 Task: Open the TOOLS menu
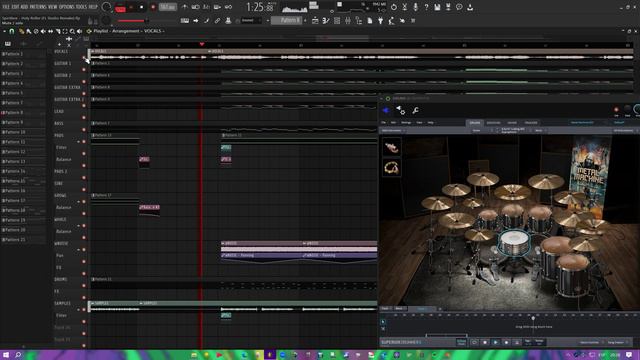coord(82,7)
